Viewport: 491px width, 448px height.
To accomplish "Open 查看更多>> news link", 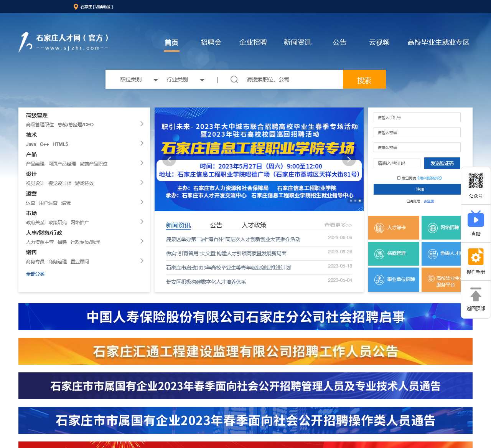I will pyautogui.click(x=338, y=225).
